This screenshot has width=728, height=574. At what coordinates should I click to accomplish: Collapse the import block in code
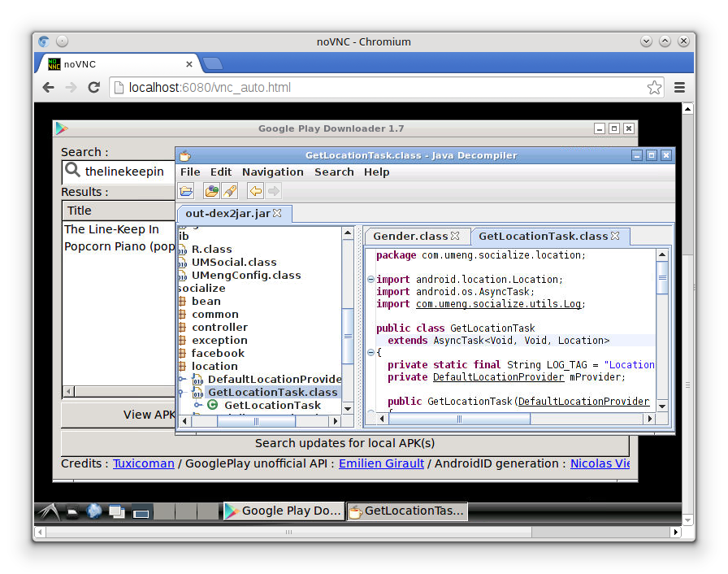click(x=370, y=280)
